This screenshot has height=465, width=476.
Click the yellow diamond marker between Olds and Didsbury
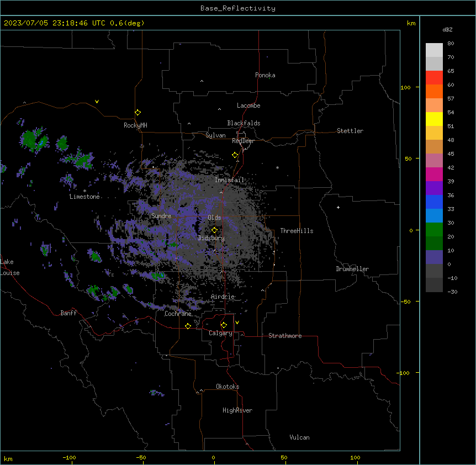coord(214,230)
